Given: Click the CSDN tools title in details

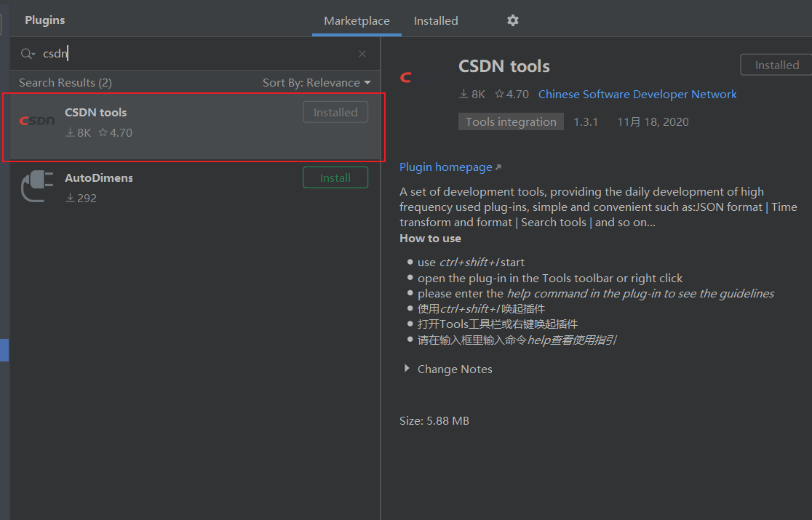Looking at the screenshot, I should (504, 66).
